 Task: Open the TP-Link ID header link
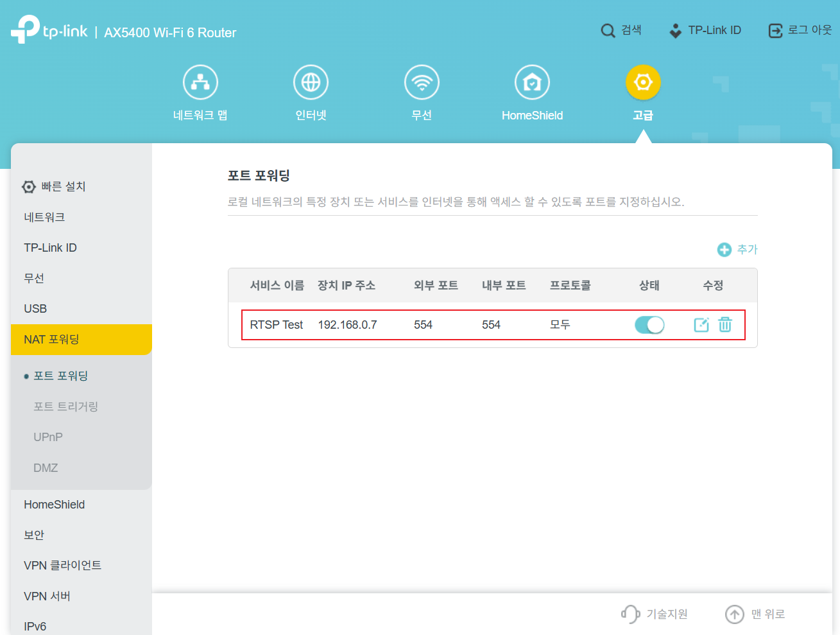pyautogui.click(x=705, y=30)
